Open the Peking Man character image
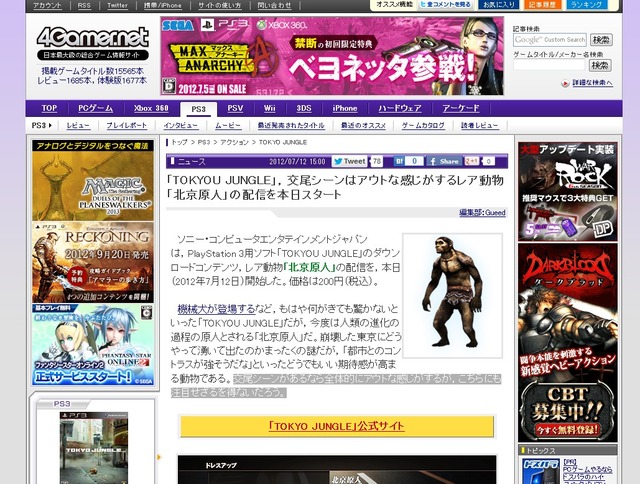 coord(452,295)
